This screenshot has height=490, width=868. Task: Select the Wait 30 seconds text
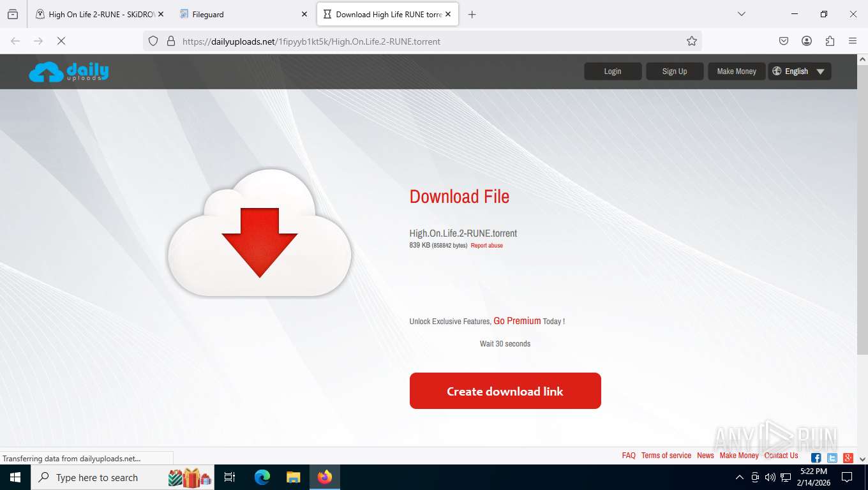coord(505,344)
